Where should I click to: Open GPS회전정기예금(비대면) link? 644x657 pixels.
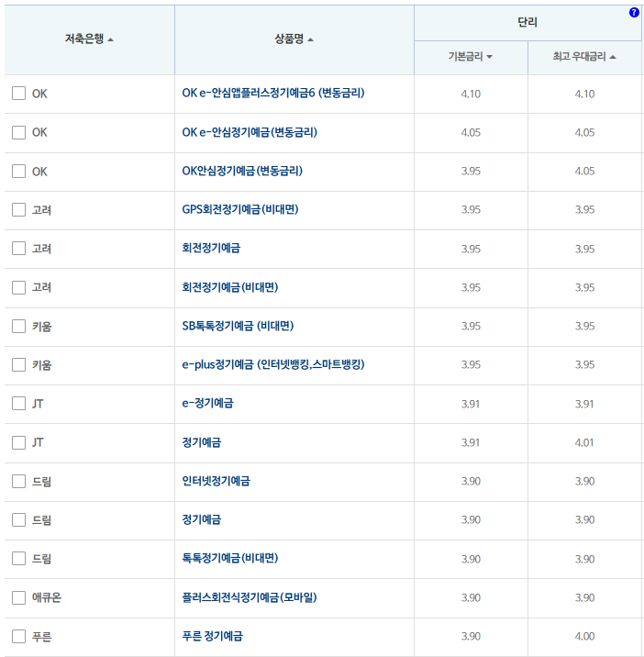tap(240, 209)
